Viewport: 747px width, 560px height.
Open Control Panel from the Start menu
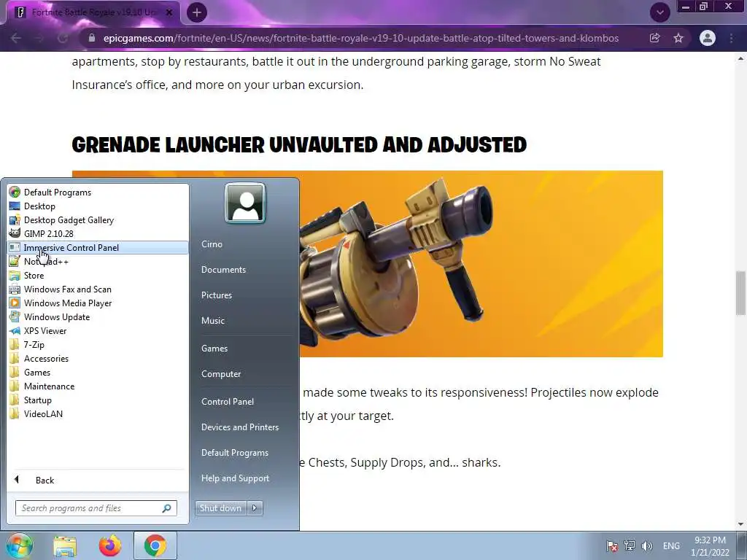pos(228,402)
